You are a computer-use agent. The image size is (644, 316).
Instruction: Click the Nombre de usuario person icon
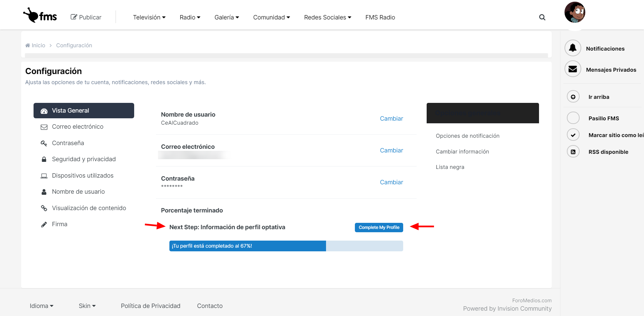44,192
